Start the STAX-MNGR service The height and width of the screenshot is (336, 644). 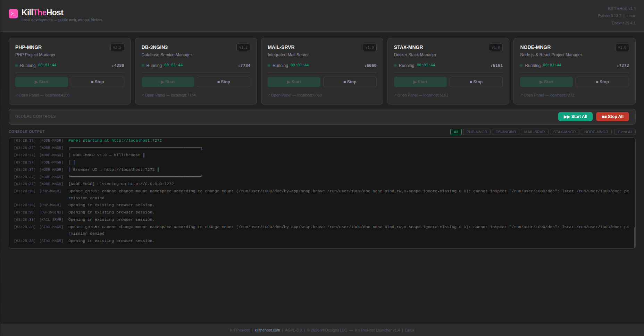(420, 82)
